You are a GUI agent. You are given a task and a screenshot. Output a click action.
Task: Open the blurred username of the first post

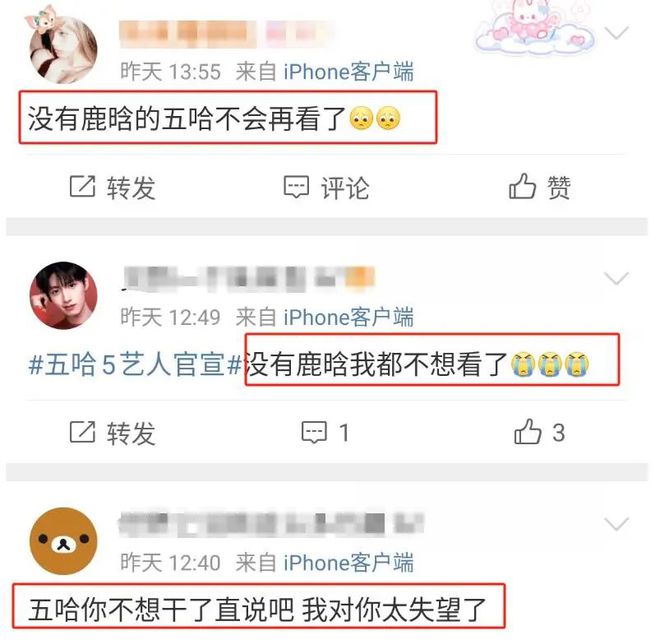click(226, 33)
